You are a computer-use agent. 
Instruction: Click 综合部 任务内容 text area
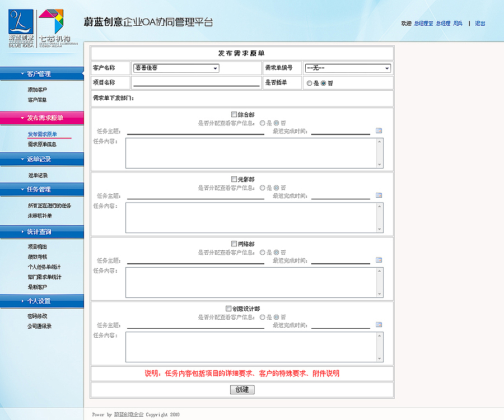click(254, 153)
